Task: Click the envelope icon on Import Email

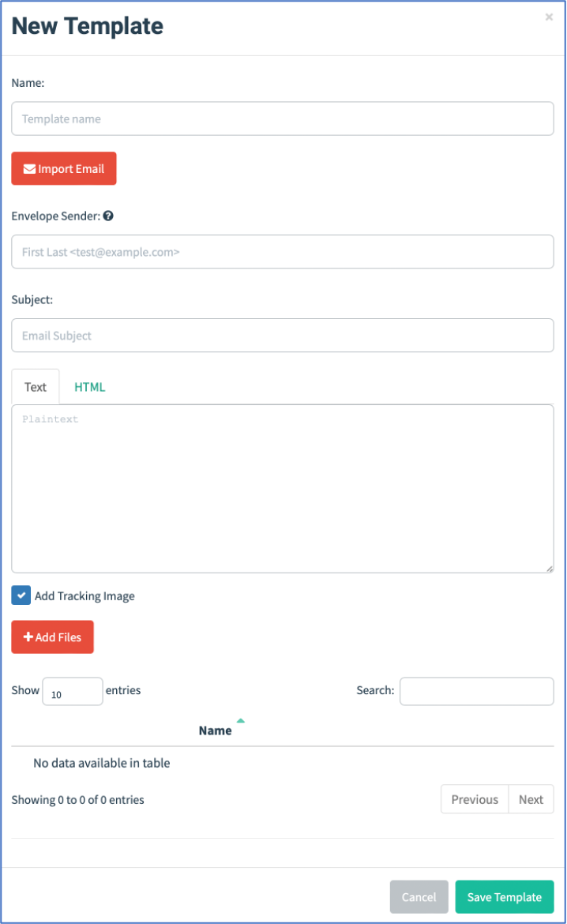Action: coord(29,169)
